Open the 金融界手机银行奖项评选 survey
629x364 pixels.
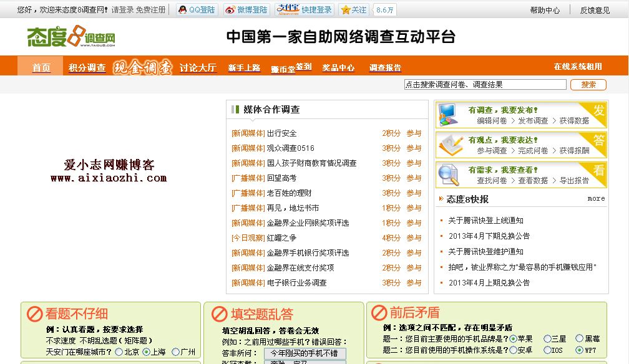pos(308,253)
